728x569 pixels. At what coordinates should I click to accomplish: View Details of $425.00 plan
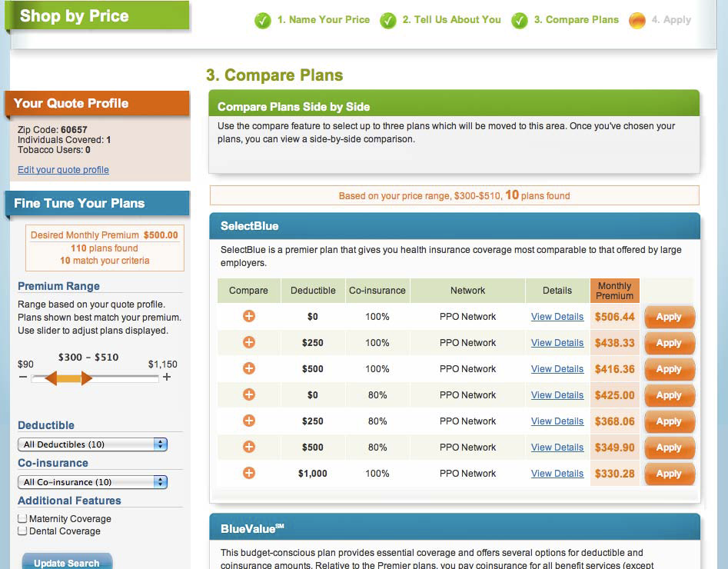point(557,394)
